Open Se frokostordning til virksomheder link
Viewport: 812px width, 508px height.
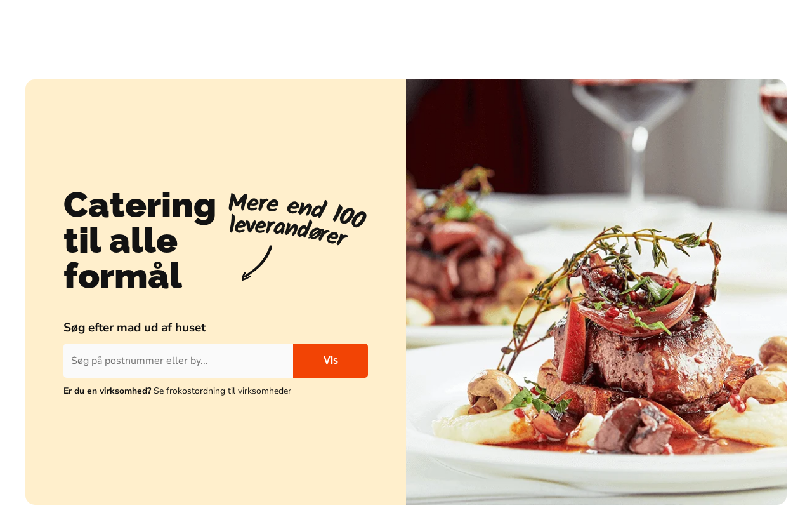click(222, 391)
